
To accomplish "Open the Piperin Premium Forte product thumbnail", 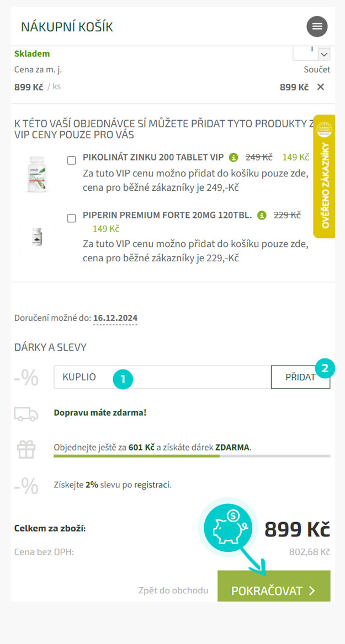I will 38,237.
